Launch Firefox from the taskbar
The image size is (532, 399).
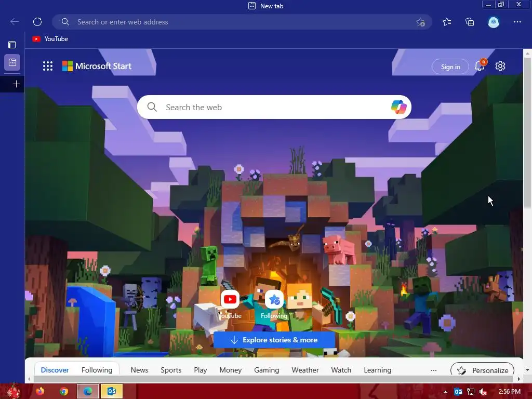40,391
